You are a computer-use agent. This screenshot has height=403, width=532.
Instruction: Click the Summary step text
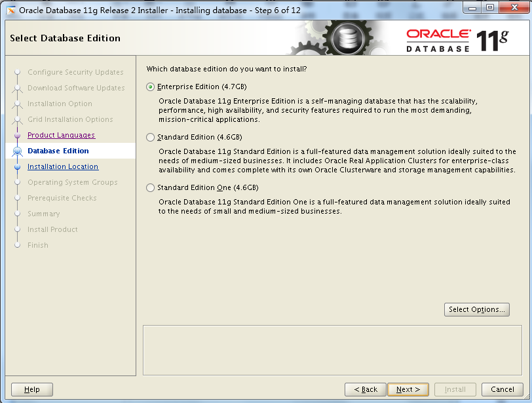click(x=44, y=214)
